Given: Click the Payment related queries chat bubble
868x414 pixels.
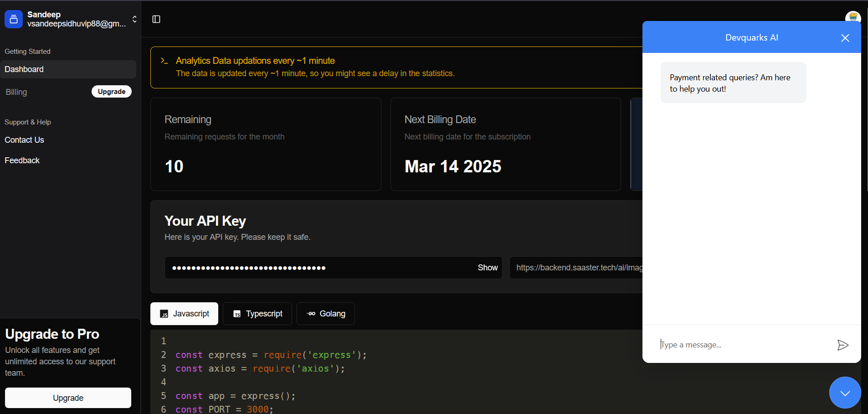Looking at the screenshot, I should point(734,83).
